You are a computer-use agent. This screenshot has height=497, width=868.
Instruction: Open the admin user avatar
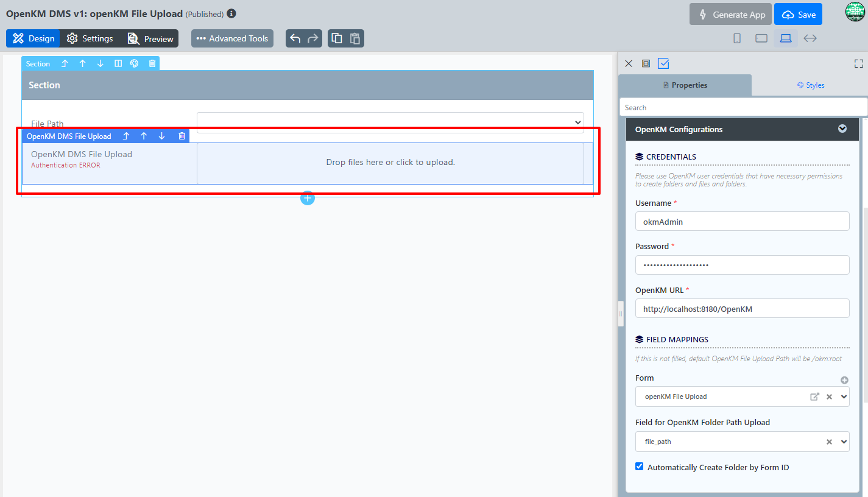[x=855, y=12]
